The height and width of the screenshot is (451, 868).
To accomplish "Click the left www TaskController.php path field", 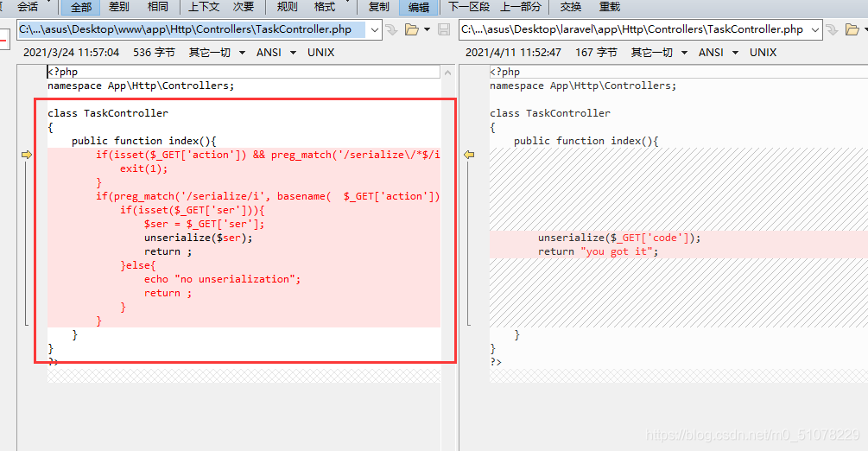I will click(192, 29).
